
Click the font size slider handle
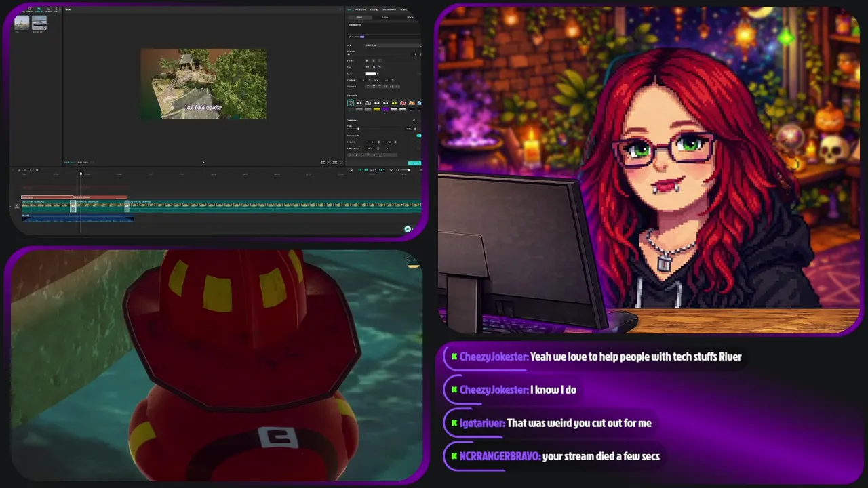[349, 54]
